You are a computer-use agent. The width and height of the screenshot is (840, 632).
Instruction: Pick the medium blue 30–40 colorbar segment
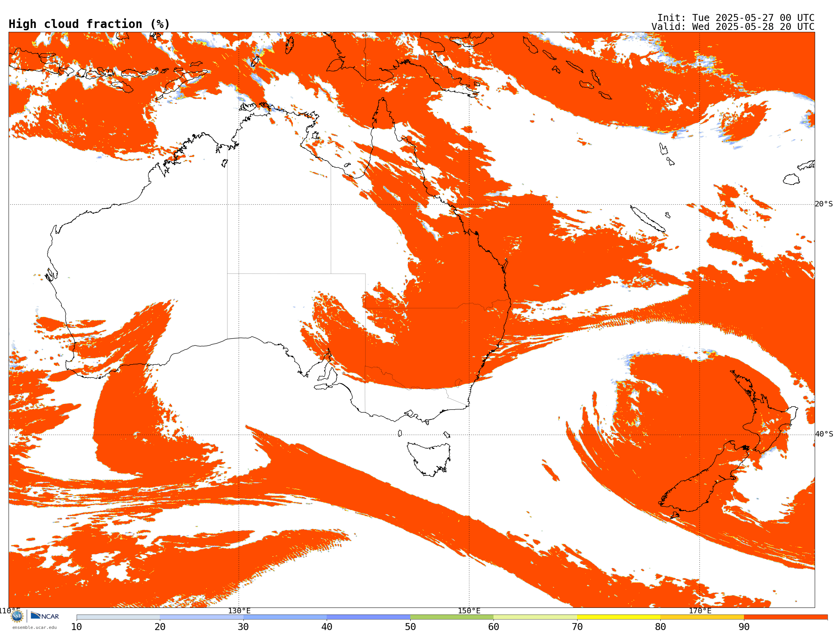pos(285,617)
